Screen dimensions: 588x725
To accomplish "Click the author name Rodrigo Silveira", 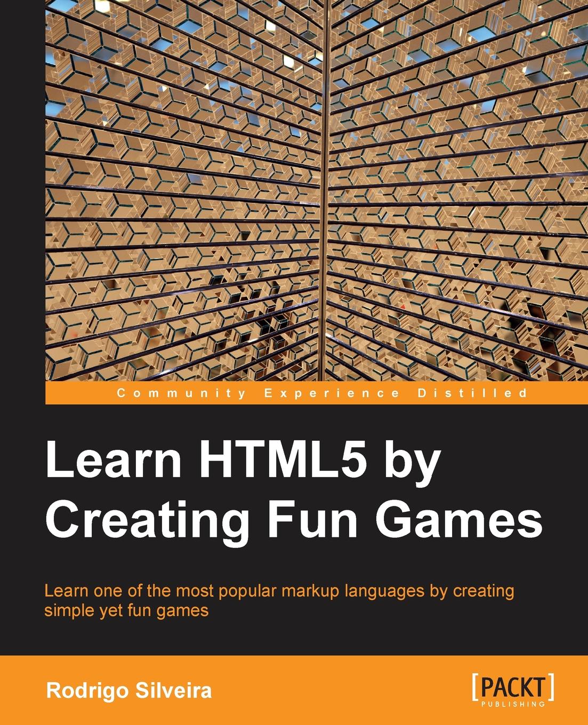I will pos(129,690).
